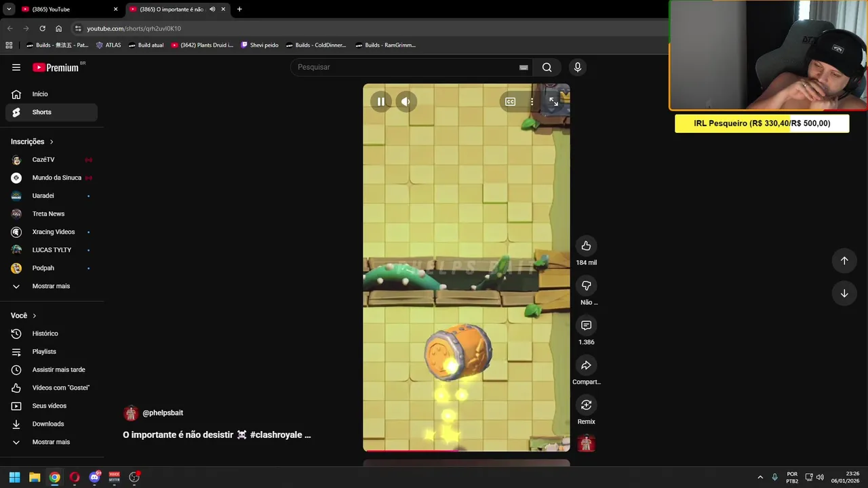The height and width of the screenshot is (488, 868).
Task: Open Treta News channel
Action: tap(52, 213)
